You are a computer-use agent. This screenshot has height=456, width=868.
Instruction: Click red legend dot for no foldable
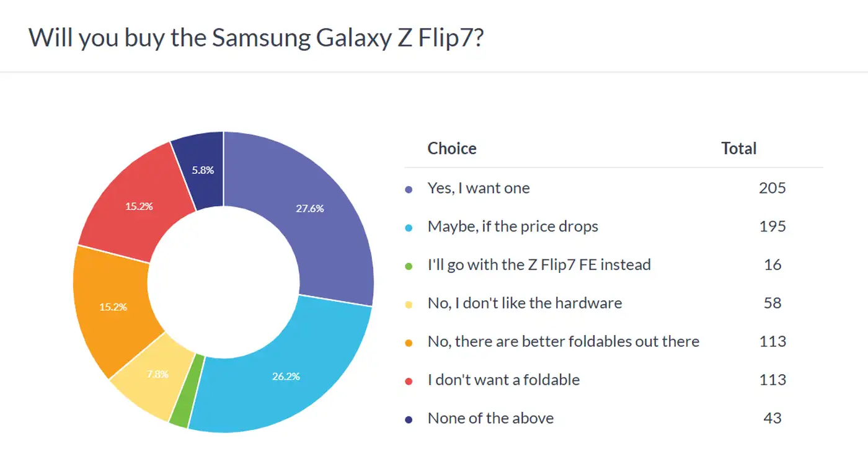pos(409,381)
